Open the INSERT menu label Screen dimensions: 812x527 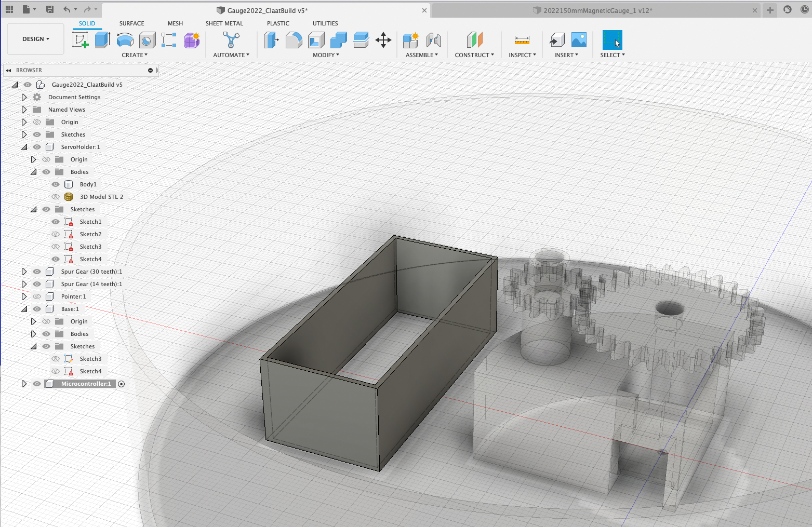pos(566,55)
